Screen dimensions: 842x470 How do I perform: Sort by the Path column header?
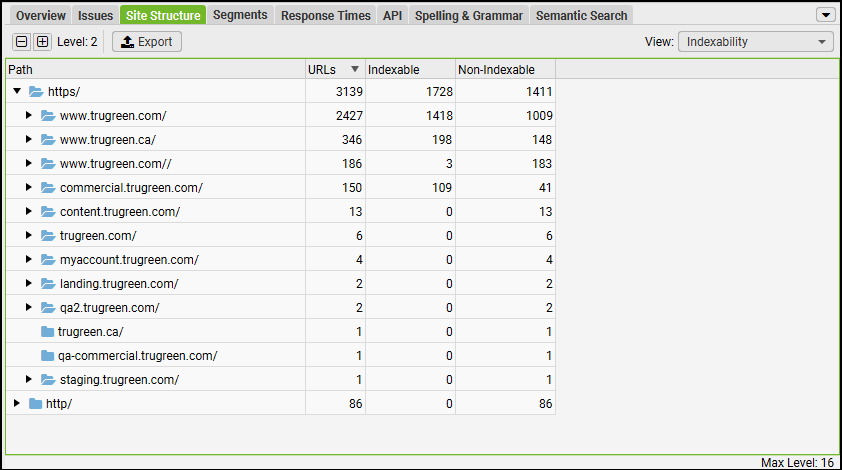click(x=156, y=70)
